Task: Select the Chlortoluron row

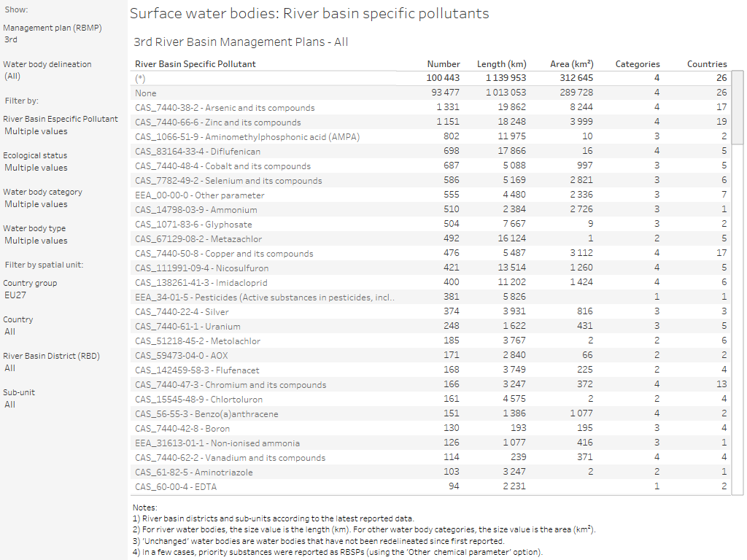Action: [430, 399]
